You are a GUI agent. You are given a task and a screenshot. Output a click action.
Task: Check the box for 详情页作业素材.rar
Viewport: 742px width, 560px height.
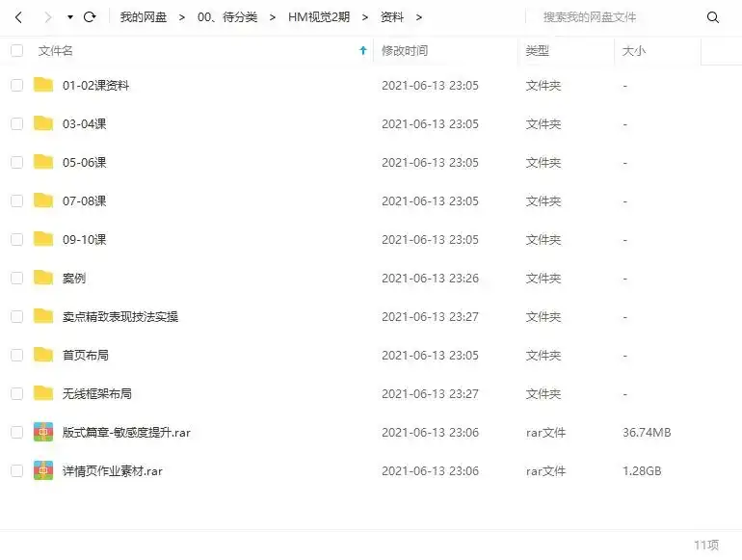(16, 471)
